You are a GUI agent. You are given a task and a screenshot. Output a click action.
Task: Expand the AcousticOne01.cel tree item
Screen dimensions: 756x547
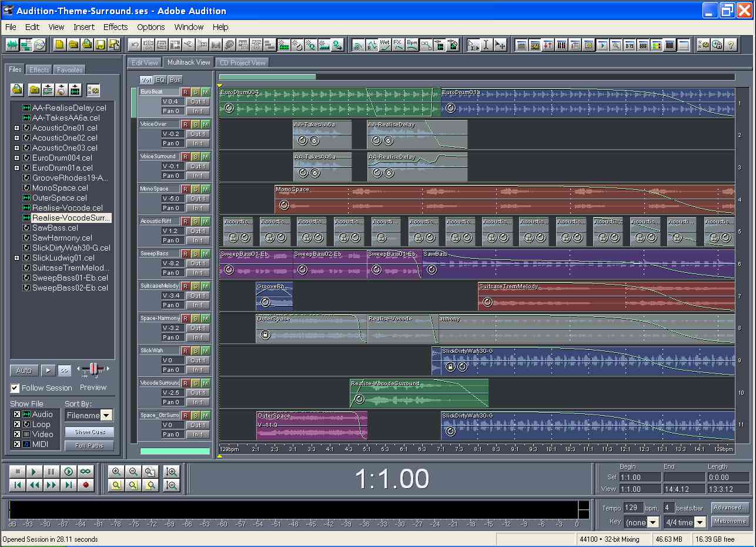[16, 128]
